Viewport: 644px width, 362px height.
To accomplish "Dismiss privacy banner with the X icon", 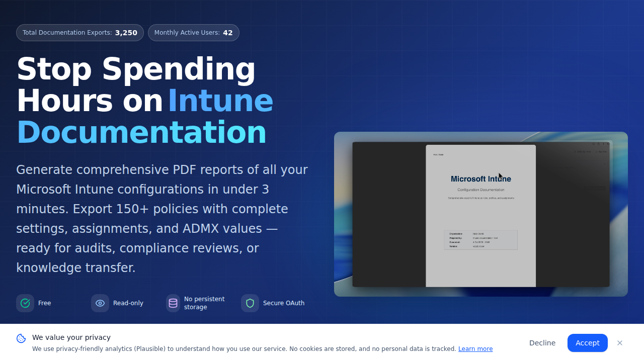I will 620,343.
